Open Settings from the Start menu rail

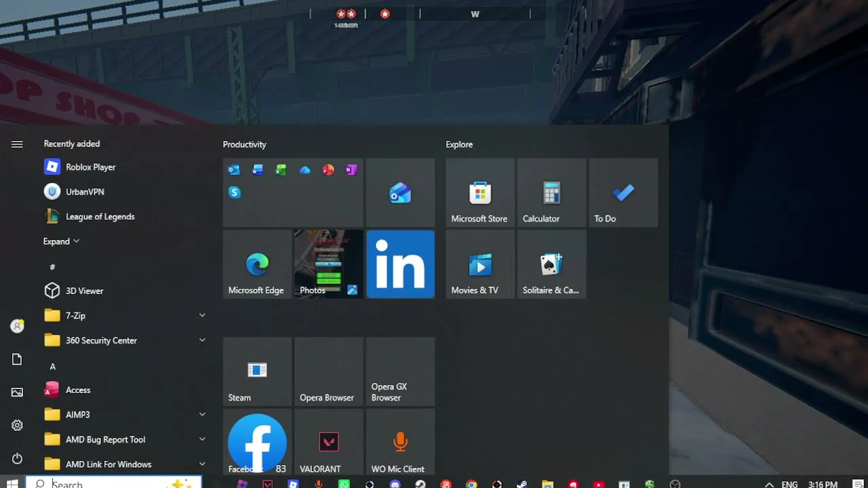(x=17, y=426)
